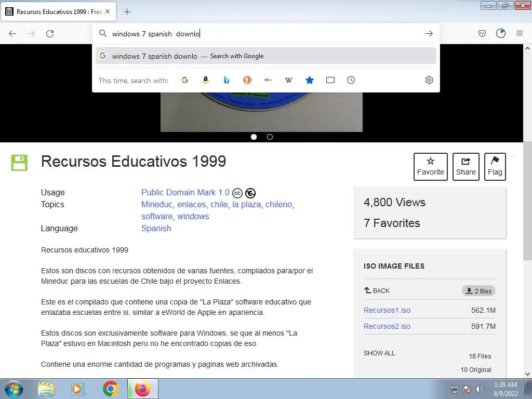This screenshot has height=399, width=532.
Task: Click the 7 Favorites text
Action: 392,223
